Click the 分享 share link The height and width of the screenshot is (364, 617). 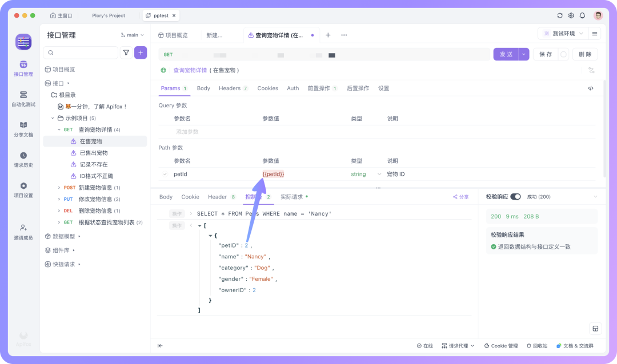(461, 197)
